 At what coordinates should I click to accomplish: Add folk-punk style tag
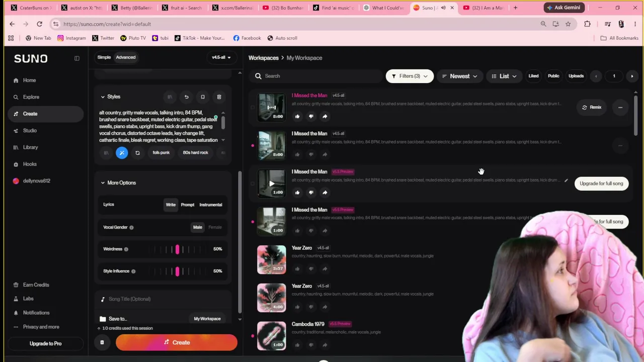(x=161, y=153)
